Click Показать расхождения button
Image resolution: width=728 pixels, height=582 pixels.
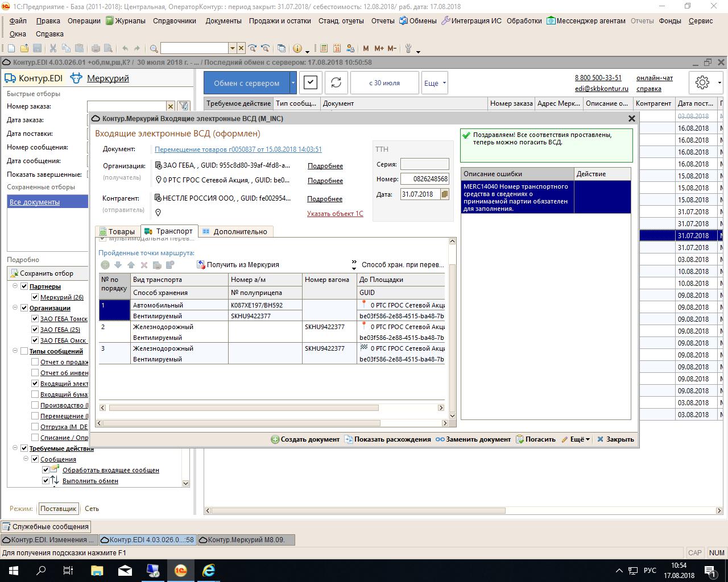tap(388, 439)
